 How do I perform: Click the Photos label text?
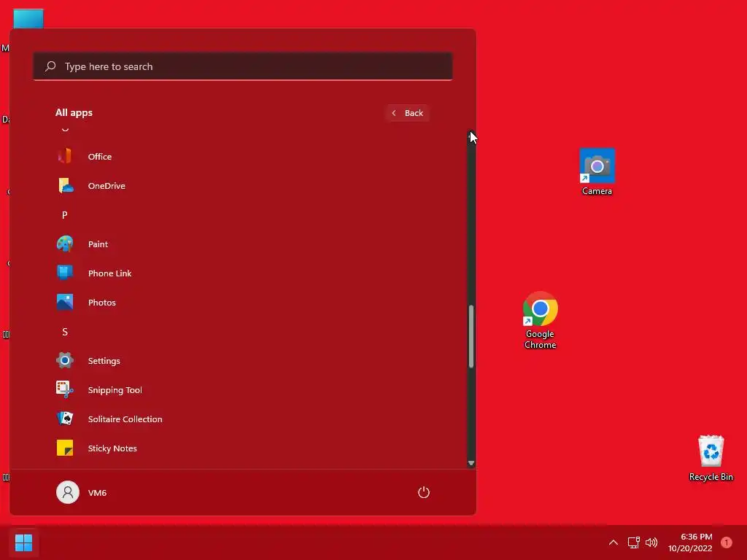[102, 303]
